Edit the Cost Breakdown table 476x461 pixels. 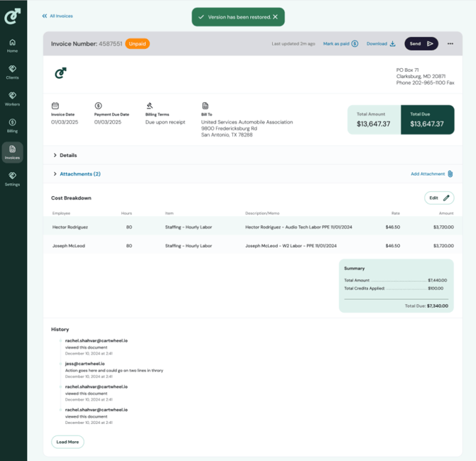click(439, 198)
